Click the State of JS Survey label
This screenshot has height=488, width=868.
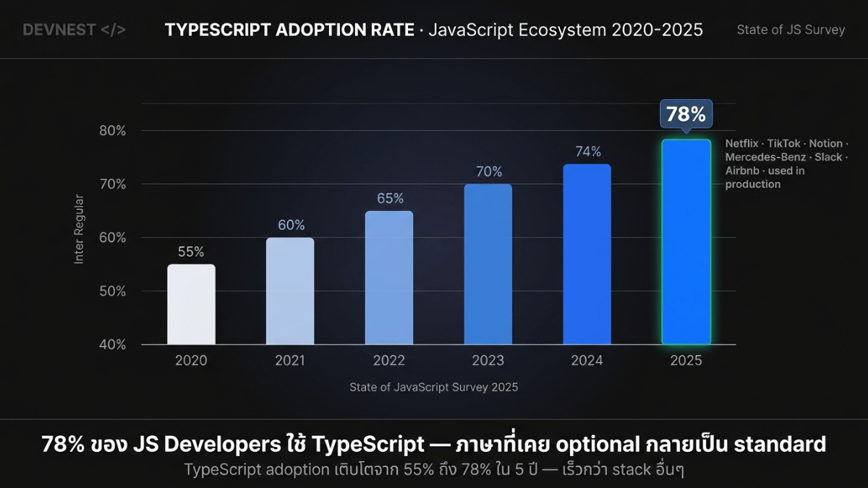click(x=791, y=30)
